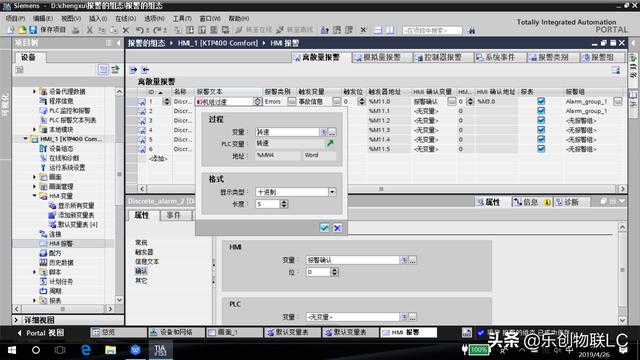Cancel the parameter popup with blue X
Viewport: 640px width, 360px height.
(337, 228)
